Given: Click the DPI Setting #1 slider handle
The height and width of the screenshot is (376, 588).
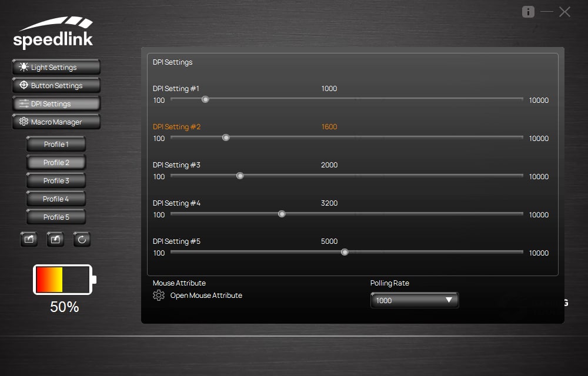Looking at the screenshot, I should point(205,99).
